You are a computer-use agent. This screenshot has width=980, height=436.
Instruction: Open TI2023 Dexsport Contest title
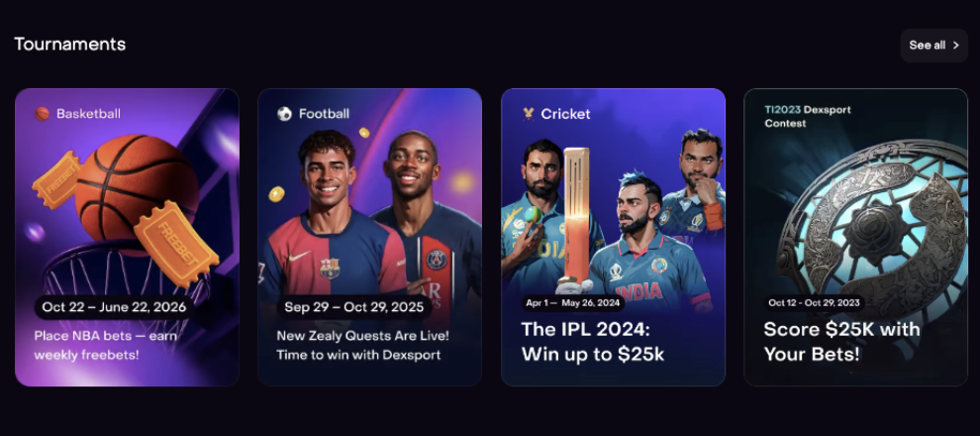[808, 116]
